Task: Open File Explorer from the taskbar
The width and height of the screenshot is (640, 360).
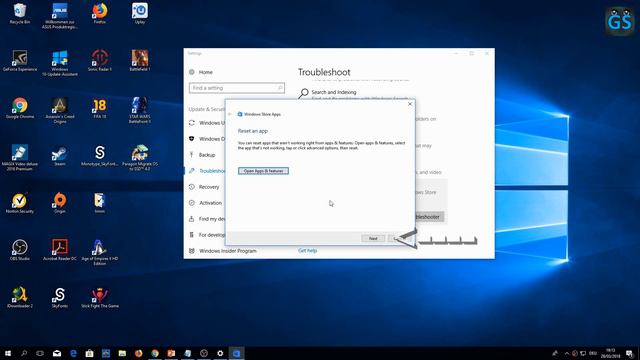Action: (x=122, y=353)
